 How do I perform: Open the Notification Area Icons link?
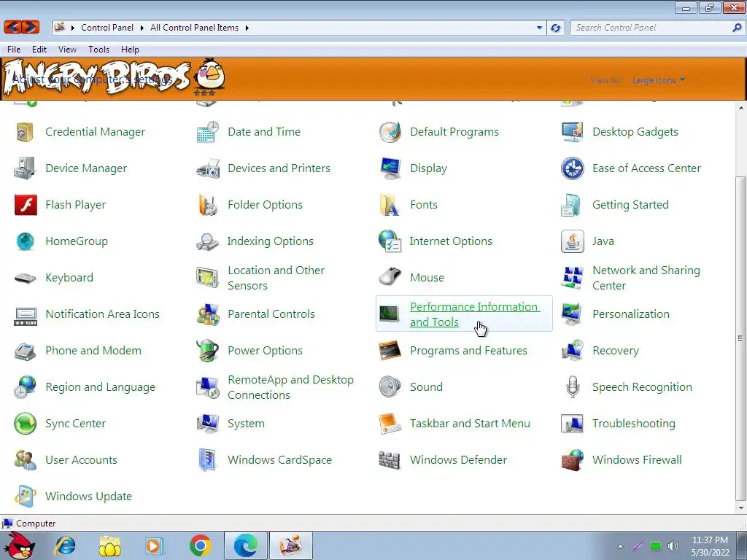pos(102,314)
